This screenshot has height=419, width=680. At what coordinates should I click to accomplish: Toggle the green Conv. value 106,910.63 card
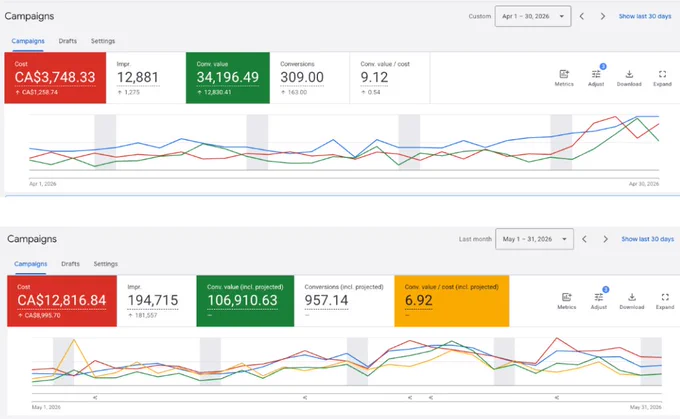coord(245,301)
